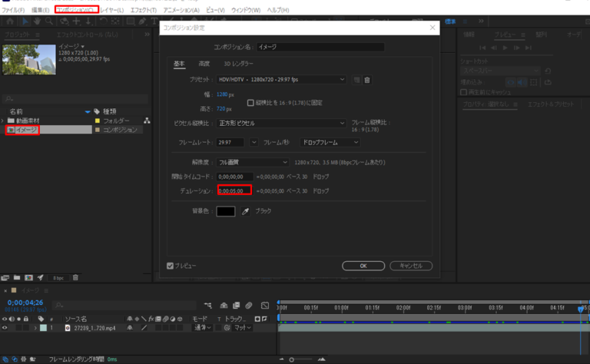590x364 pixels.
Task: Click the black 背景色 color swatch
Action: pos(226,211)
